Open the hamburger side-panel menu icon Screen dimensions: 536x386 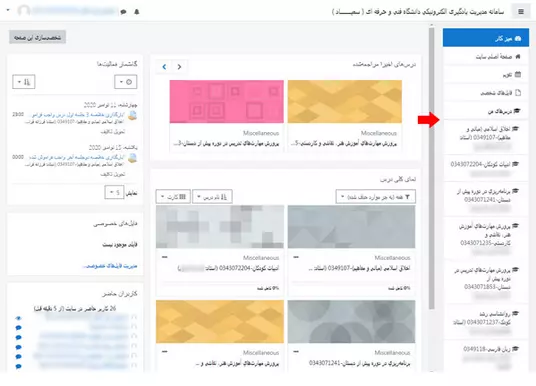click(521, 12)
